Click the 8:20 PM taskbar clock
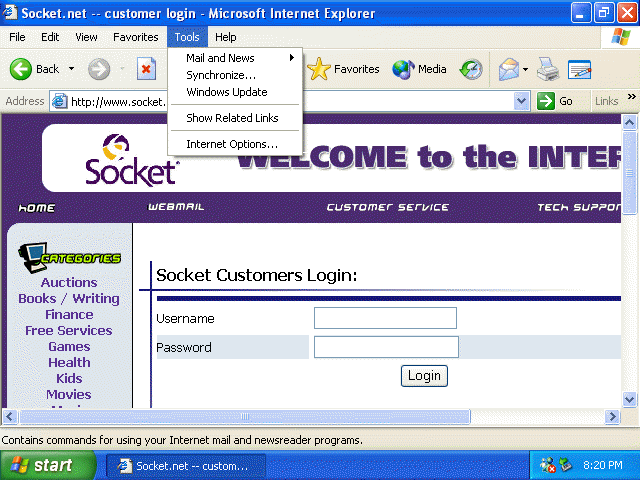Screen dimensions: 640x480 (603, 465)
